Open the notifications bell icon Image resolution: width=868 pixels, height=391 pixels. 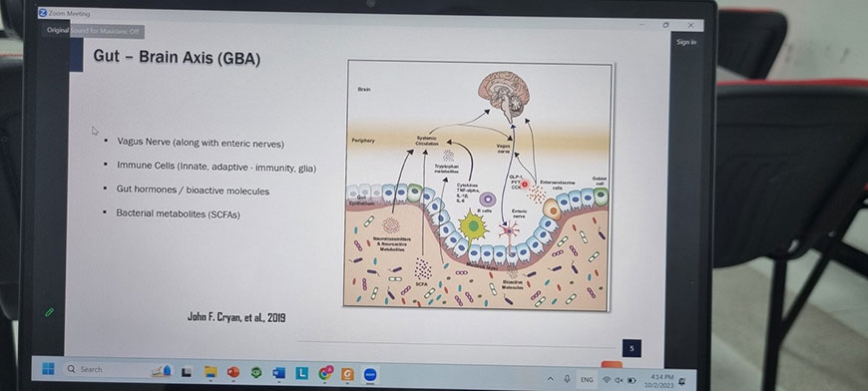tap(681, 382)
